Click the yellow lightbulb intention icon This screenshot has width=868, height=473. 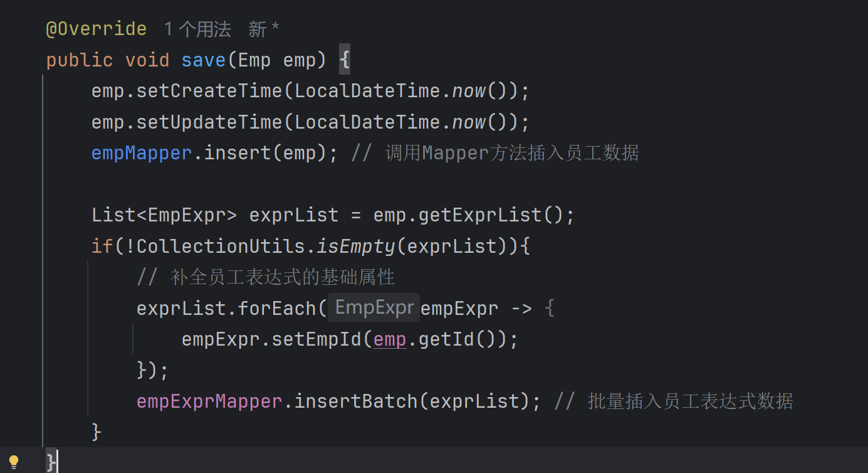pyautogui.click(x=14, y=463)
